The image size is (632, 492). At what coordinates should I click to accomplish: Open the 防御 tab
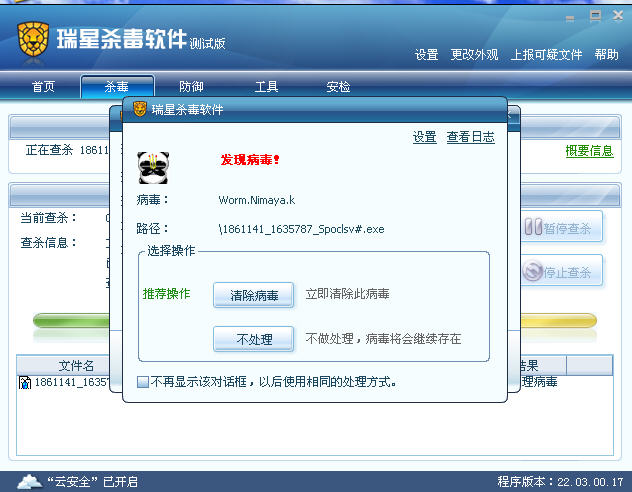pos(191,87)
